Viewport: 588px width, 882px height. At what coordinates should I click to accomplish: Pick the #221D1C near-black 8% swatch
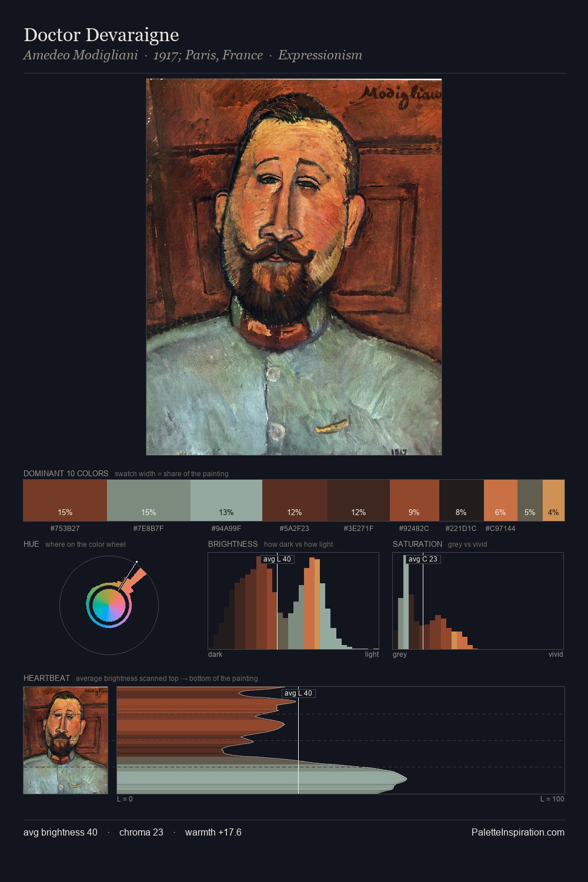[462, 500]
